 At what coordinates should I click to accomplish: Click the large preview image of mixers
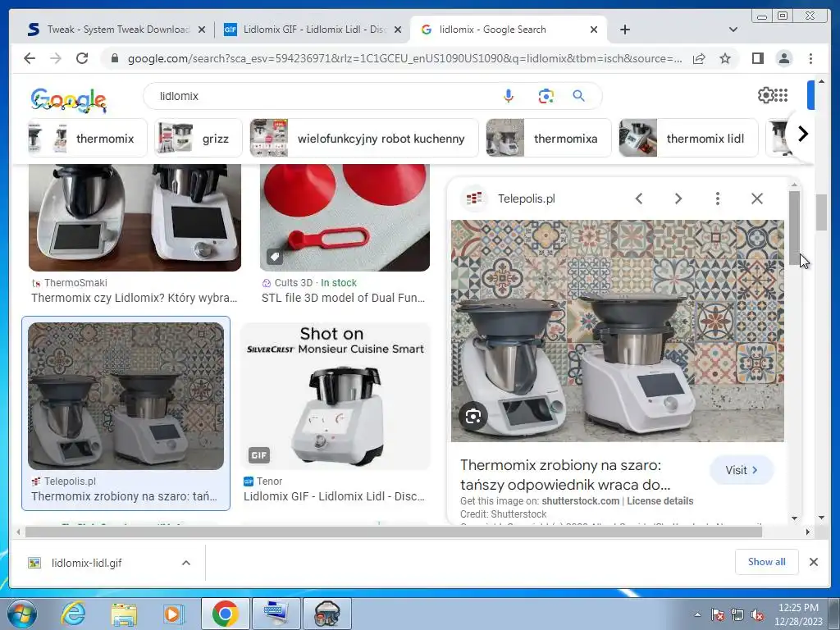coord(617,331)
